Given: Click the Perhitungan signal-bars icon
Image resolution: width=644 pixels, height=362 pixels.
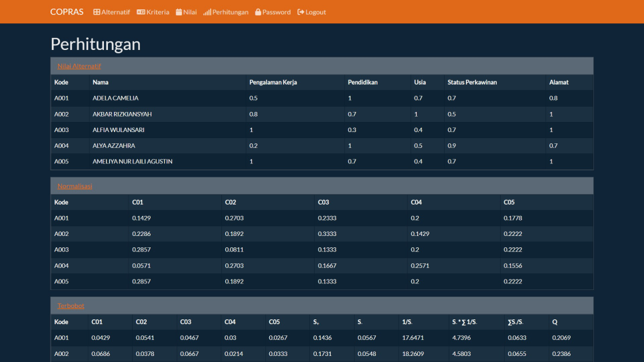Looking at the screenshot, I should pyautogui.click(x=207, y=12).
